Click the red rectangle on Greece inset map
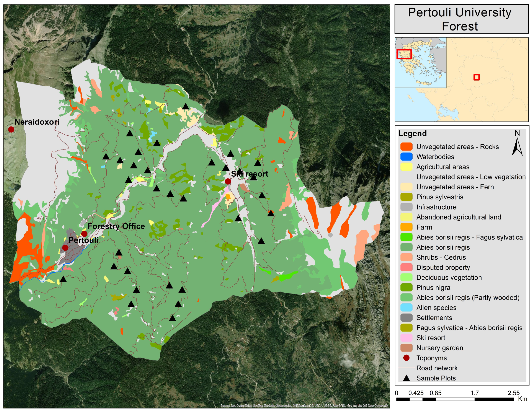This screenshot has width=532, height=412. (404, 54)
